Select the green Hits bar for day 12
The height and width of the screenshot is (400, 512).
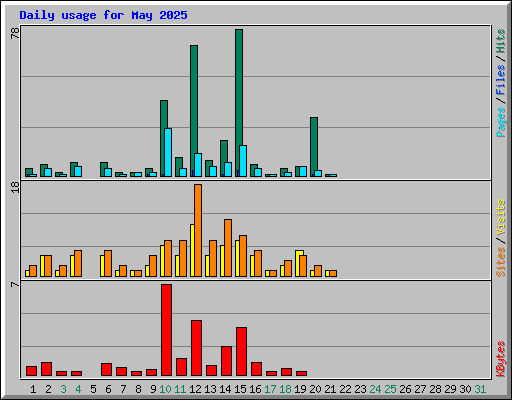click(x=194, y=111)
